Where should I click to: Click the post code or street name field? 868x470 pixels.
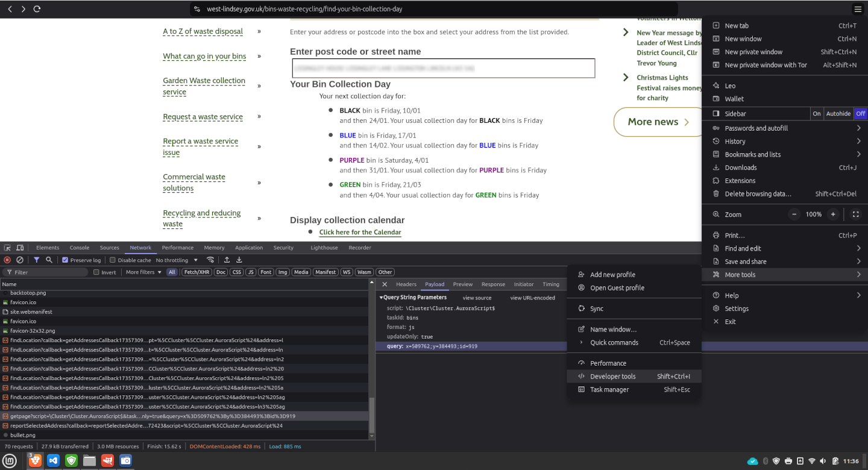(443, 68)
